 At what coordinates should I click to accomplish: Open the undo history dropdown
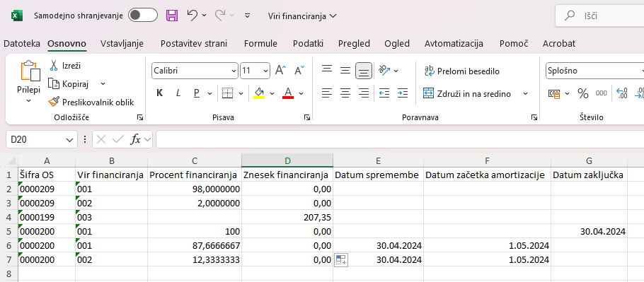click(204, 16)
